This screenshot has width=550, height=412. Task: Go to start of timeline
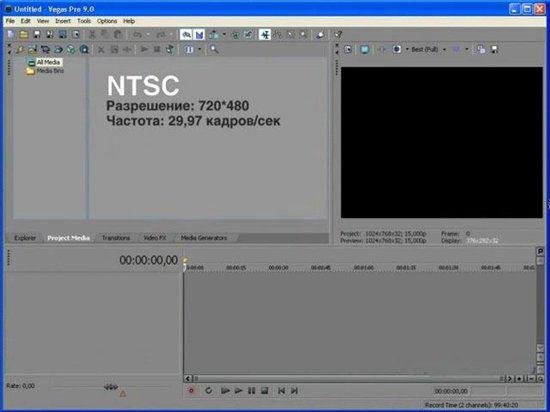tap(281, 390)
